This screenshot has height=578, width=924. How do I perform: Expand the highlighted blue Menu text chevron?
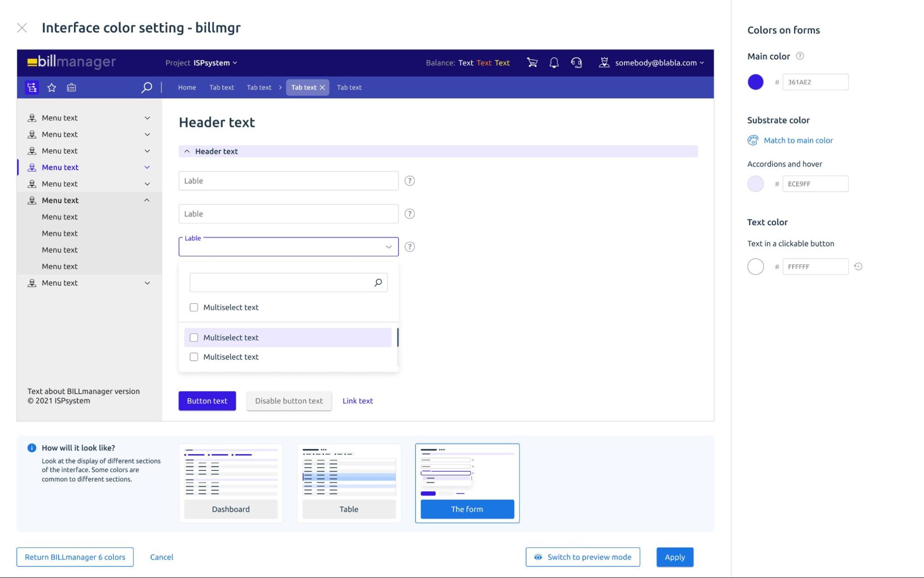pyautogui.click(x=147, y=167)
